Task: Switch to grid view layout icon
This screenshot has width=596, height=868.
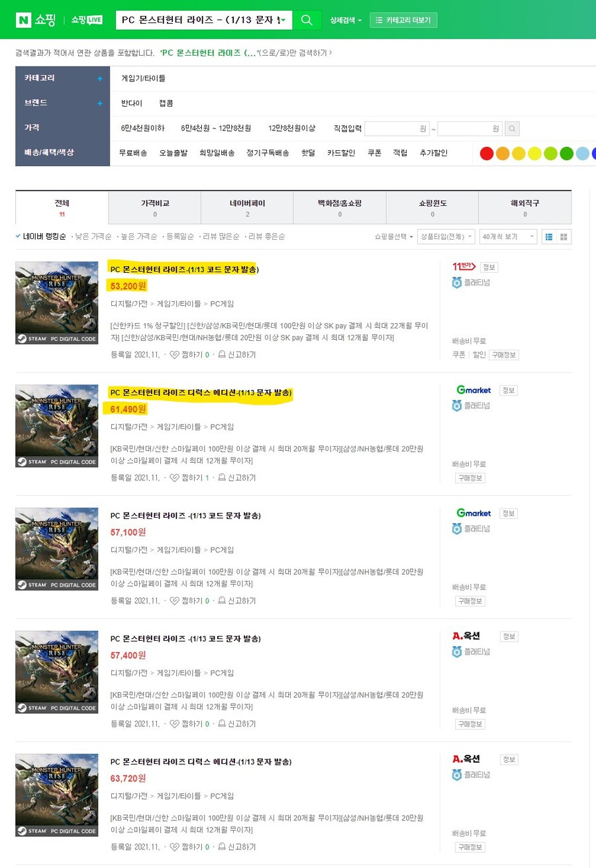Action: tap(564, 237)
